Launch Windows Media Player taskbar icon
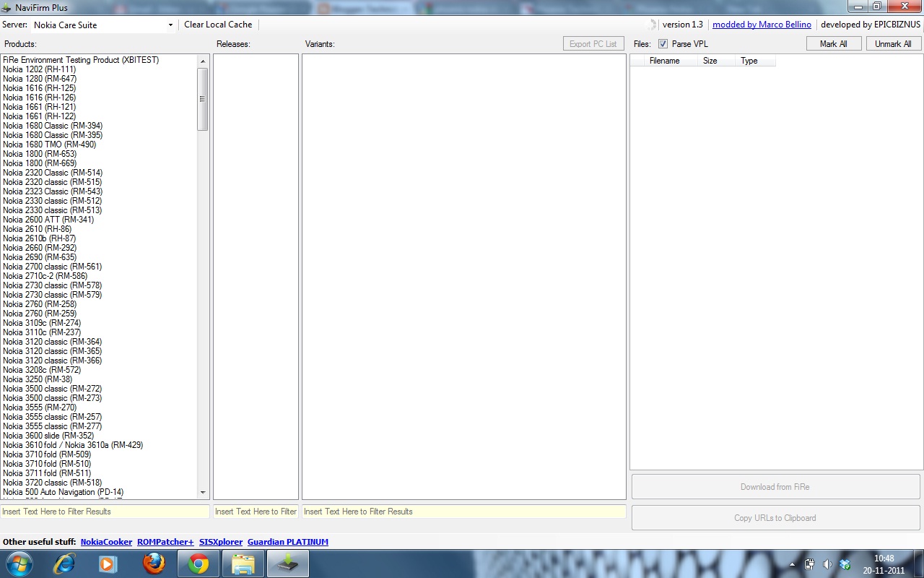924x578 pixels. pos(108,564)
